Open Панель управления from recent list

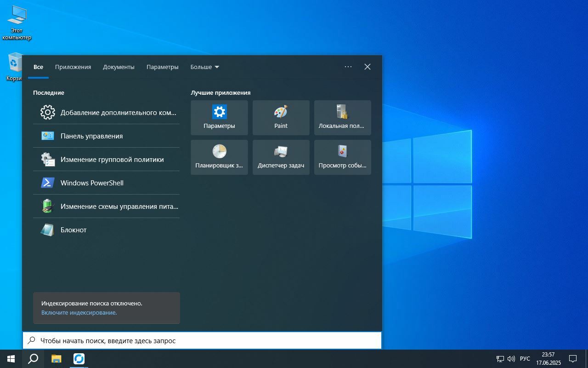pyautogui.click(x=91, y=136)
